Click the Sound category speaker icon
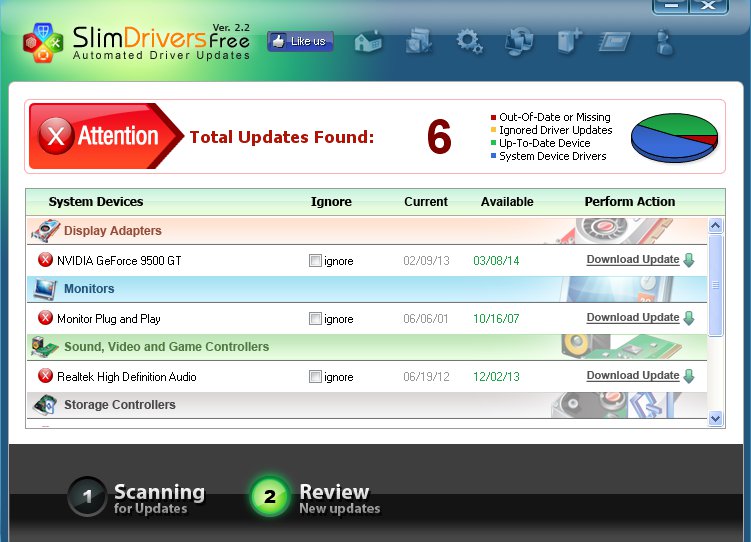The height and width of the screenshot is (542, 751). (45, 347)
